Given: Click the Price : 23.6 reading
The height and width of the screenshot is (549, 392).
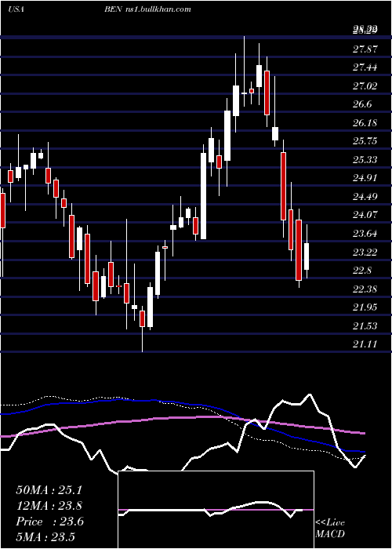Looking at the screenshot, I should point(49,522).
